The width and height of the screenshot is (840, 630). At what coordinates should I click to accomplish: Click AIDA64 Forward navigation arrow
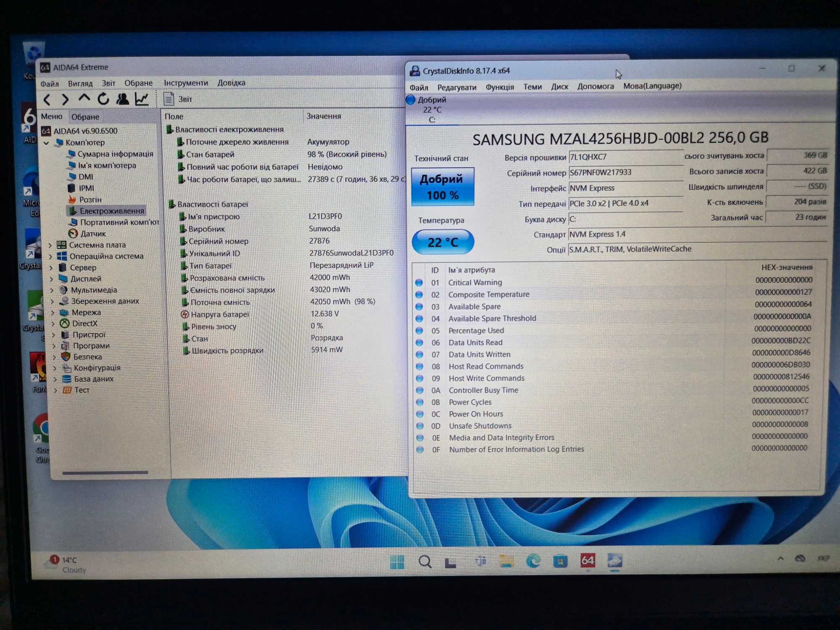tap(65, 100)
